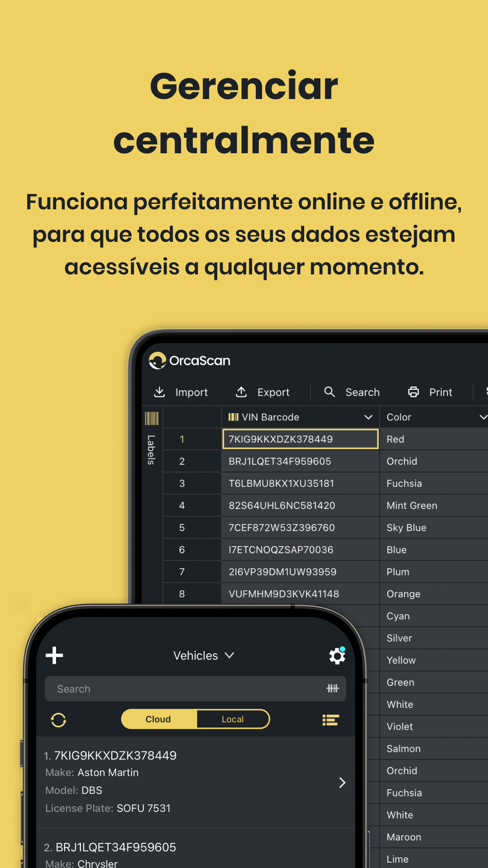This screenshot has width=488, height=868.
Task: Select cell T6LBMU8KX1XU35181
Action: point(300,483)
